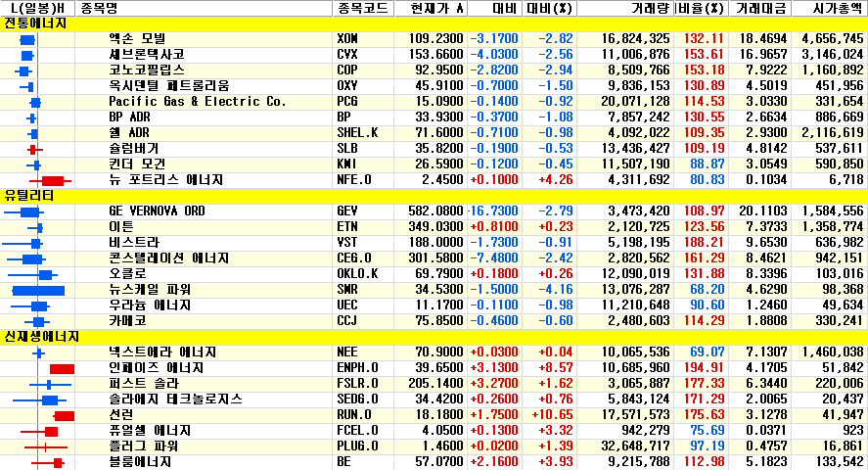Click the 인페이즈 에너지 red candle icon
Viewport: 868px width, 470px height.
tap(62, 368)
